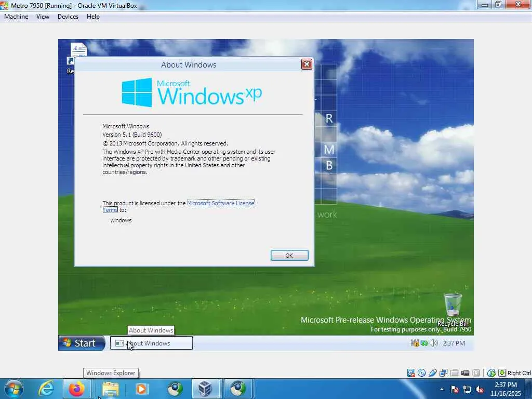Click the VirtualBox mouse integration indicator

[x=491, y=373]
